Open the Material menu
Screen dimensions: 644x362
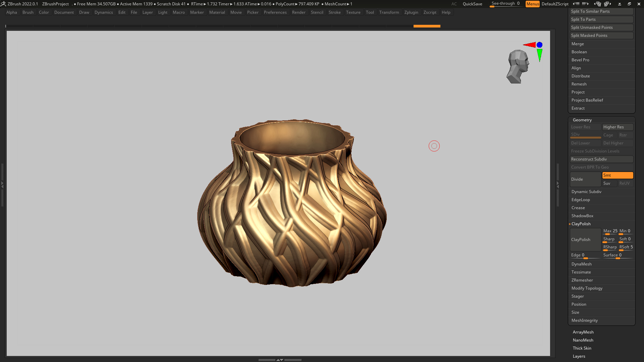click(217, 12)
